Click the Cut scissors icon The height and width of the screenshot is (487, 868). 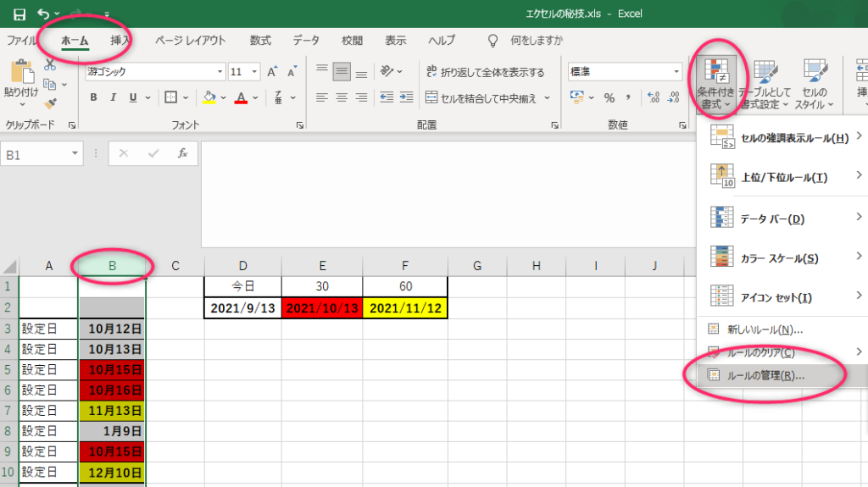50,65
